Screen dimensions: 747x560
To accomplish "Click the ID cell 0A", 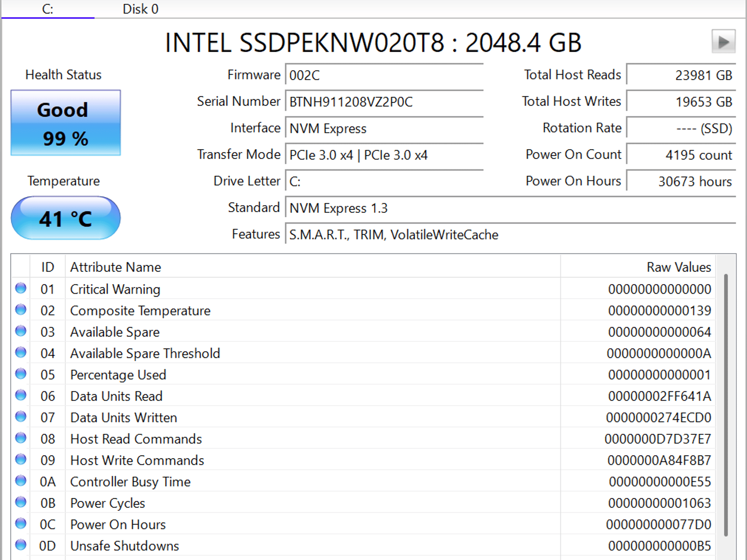I will 48,482.
